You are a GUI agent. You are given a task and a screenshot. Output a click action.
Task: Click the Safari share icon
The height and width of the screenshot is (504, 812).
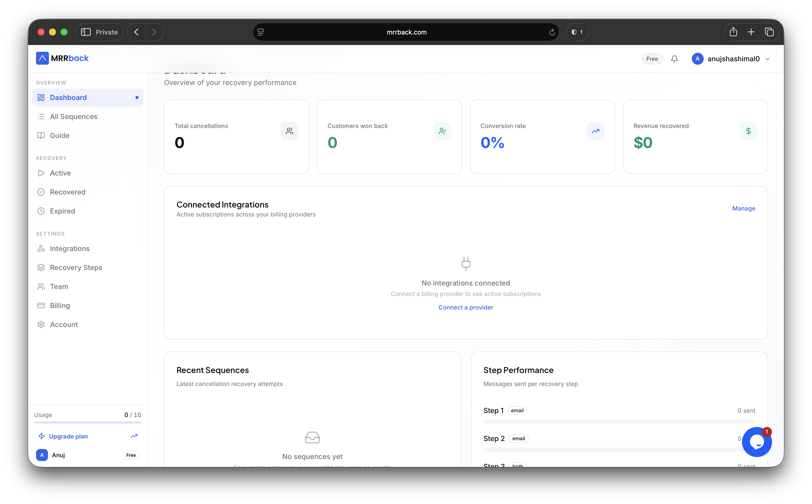point(733,32)
